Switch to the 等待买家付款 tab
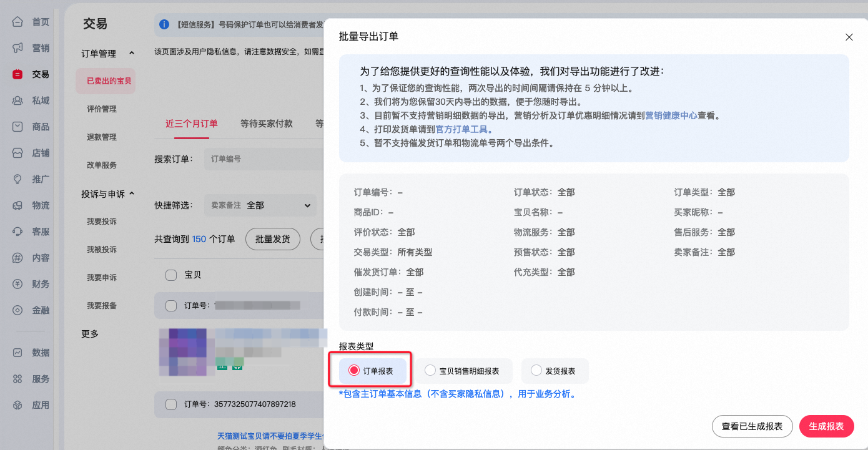Image resolution: width=868 pixels, height=450 pixels. [x=267, y=124]
